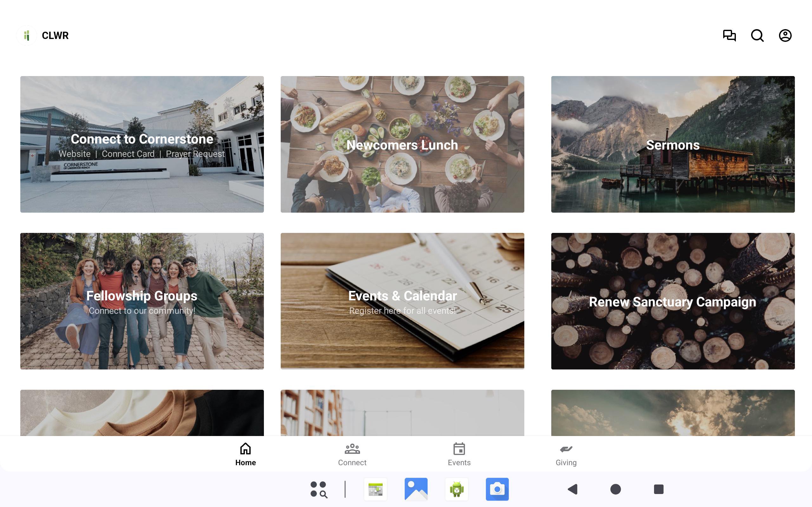Open the Android robot app icon

(x=456, y=489)
